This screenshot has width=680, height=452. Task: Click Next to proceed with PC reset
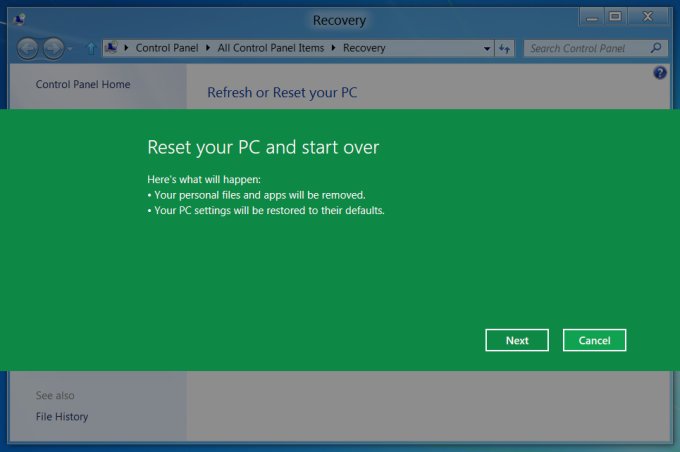pyautogui.click(x=517, y=340)
